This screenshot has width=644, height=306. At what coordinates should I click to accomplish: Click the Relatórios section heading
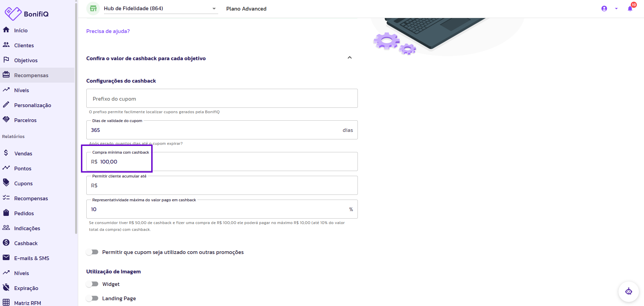pos(13,136)
